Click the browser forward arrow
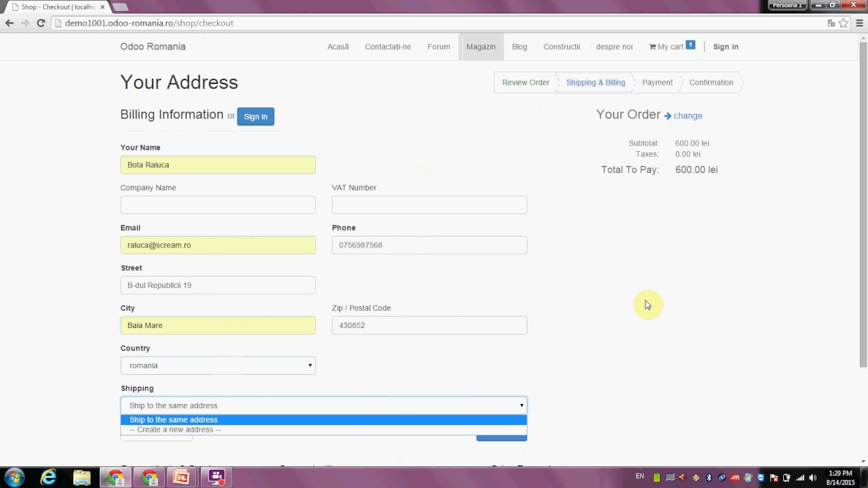The height and width of the screenshot is (488, 868). pos(25,23)
